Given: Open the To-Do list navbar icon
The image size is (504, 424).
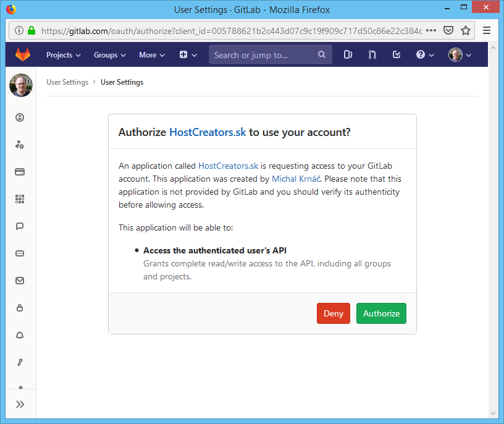Looking at the screenshot, I should [397, 54].
